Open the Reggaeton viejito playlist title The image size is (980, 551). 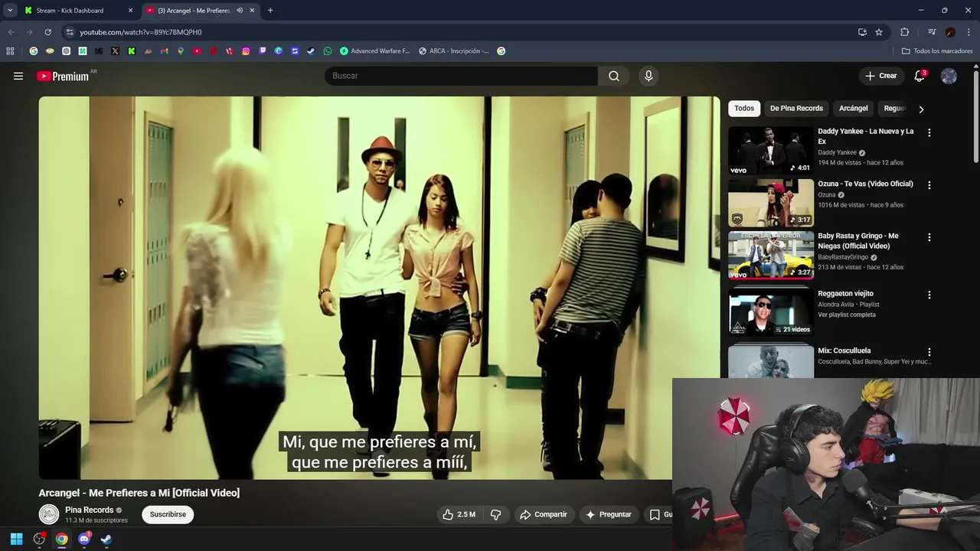click(845, 294)
